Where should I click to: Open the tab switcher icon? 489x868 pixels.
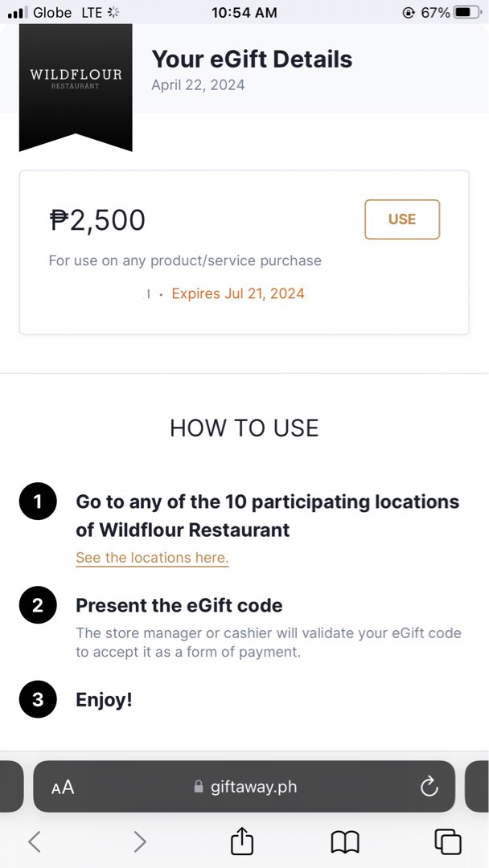pyautogui.click(x=447, y=841)
